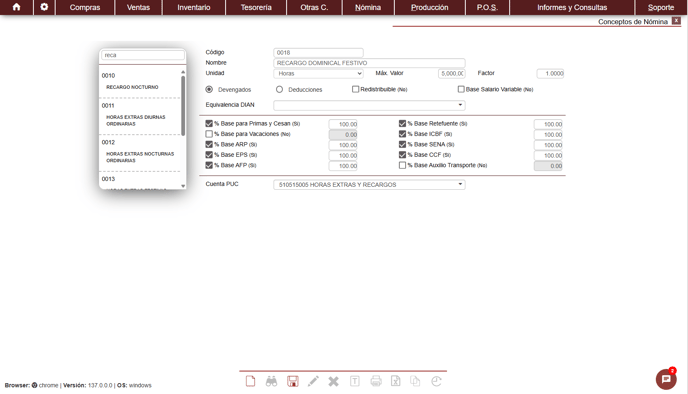688x394 pixels.
Task: Toggle the Redistribuible checkbox
Action: click(355, 89)
